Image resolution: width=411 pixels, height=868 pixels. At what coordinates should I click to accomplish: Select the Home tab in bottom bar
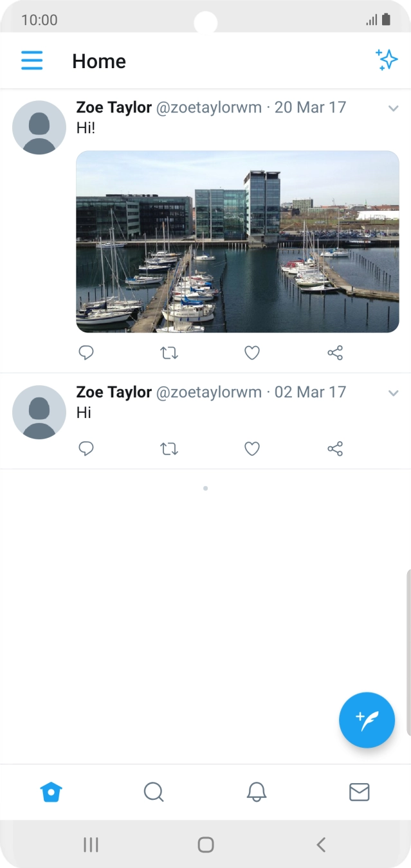51,792
